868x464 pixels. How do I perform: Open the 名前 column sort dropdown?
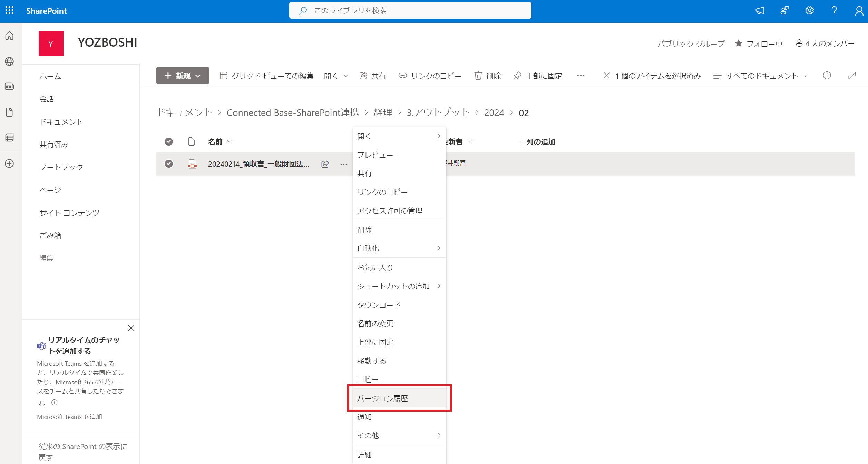point(220,142)
